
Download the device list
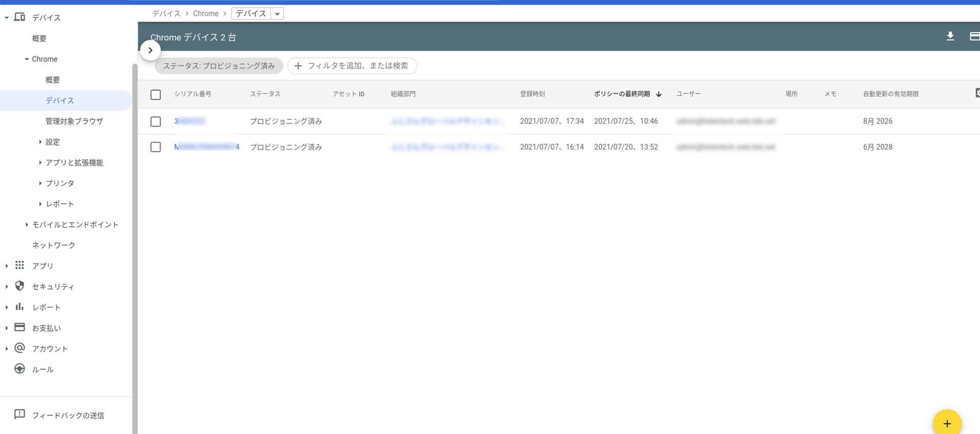click(950, 36)
